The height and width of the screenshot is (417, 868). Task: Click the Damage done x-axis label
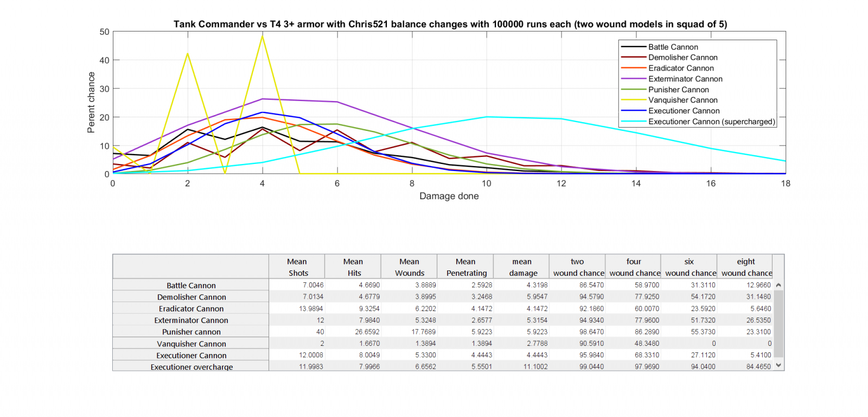click(449, 196)
